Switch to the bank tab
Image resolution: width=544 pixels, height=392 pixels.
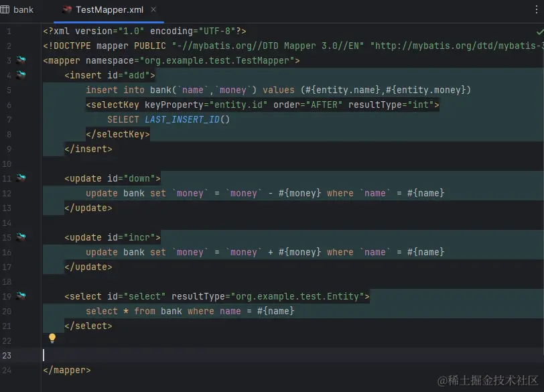[17, 9]
